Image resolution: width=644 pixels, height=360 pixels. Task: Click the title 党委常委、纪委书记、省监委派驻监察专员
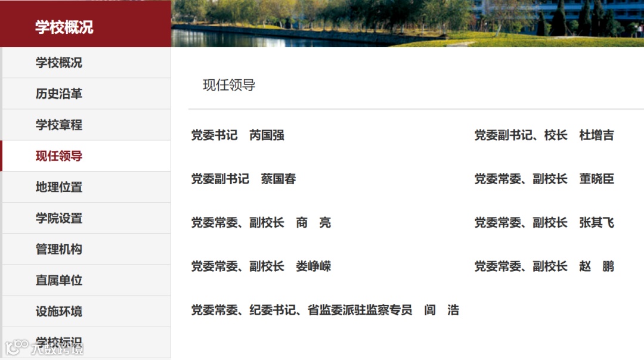point(302,310)
